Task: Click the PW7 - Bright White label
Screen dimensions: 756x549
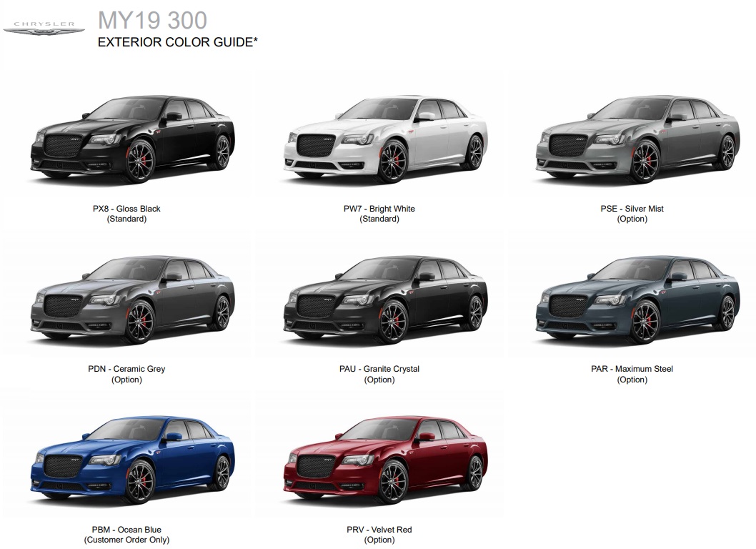Action: [x=379, y=209]
